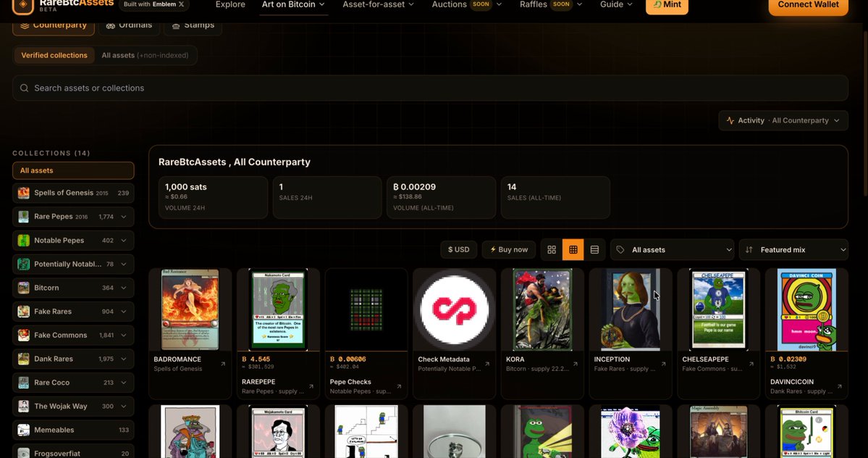Screen dimensions: 868x458
Task: Toggle All assets non-indexed filter
Action: tap(145, 55)
